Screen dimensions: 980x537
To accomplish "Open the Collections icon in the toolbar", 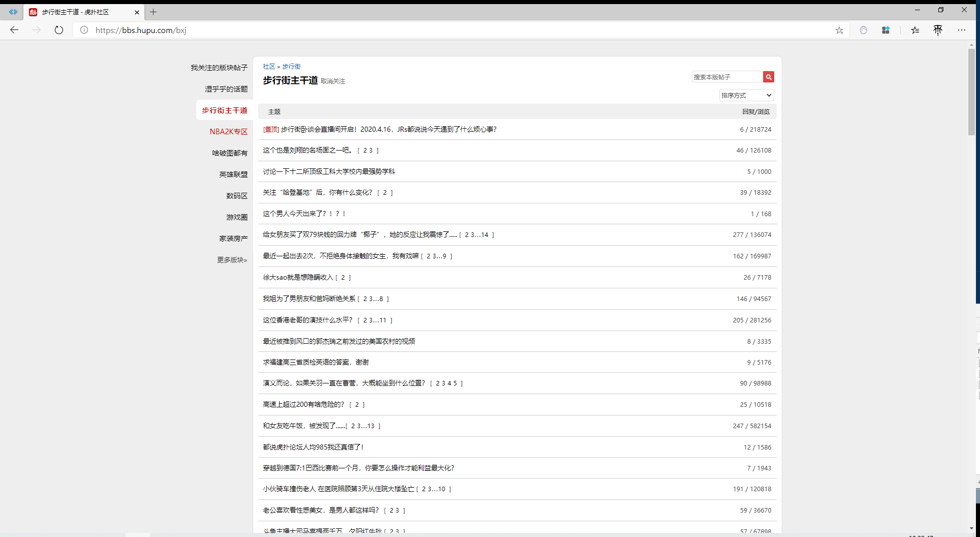I will coord(885,30).
